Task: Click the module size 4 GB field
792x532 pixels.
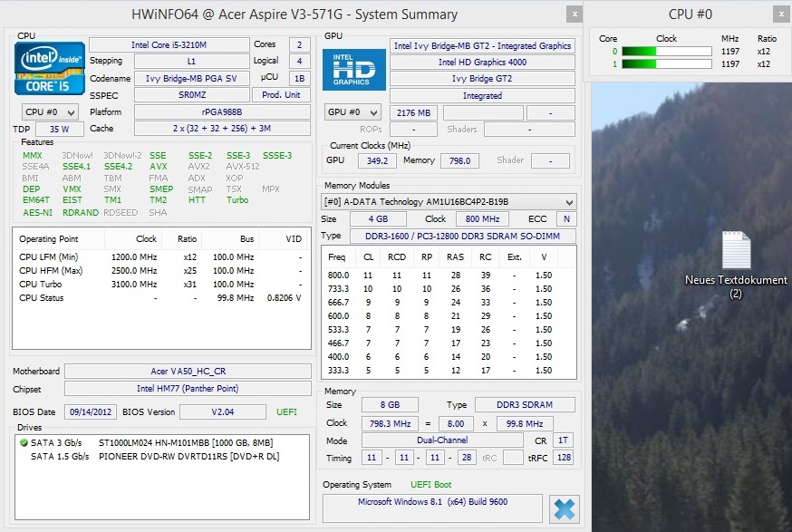Action: (x=378, y=219)
